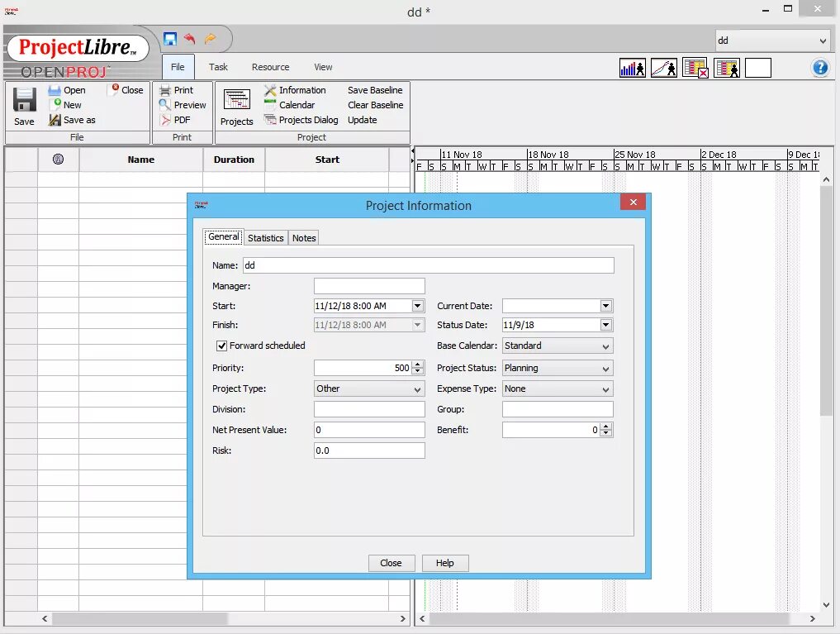Switch to the Resource ribbon tab

271,67
